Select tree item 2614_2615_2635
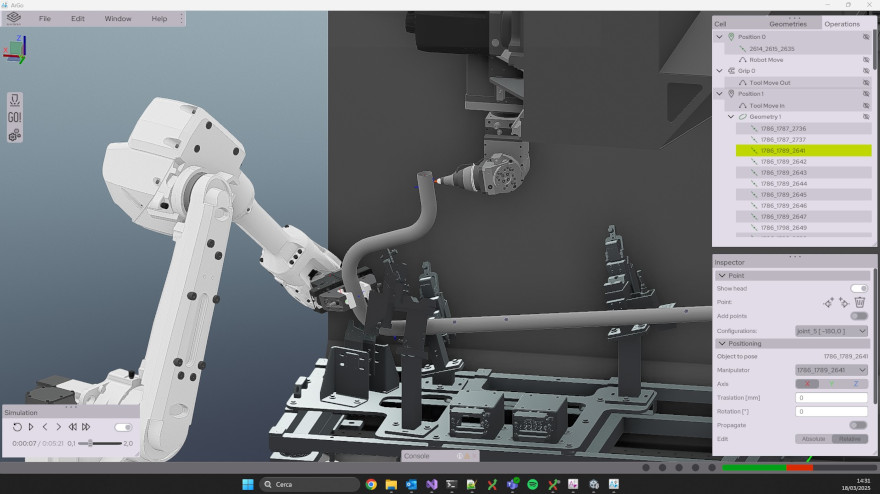The height and width of the screenshot is (494, 880). point(772,49)
